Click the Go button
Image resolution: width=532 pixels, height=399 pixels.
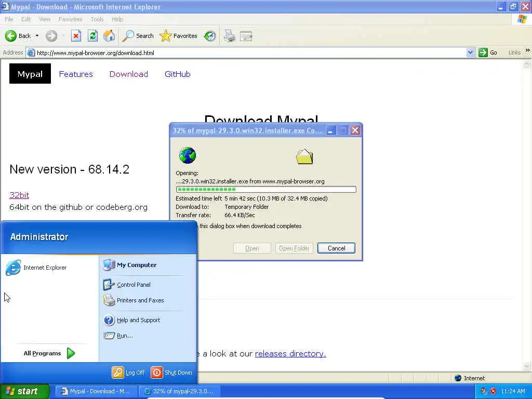tap(488, 52)
